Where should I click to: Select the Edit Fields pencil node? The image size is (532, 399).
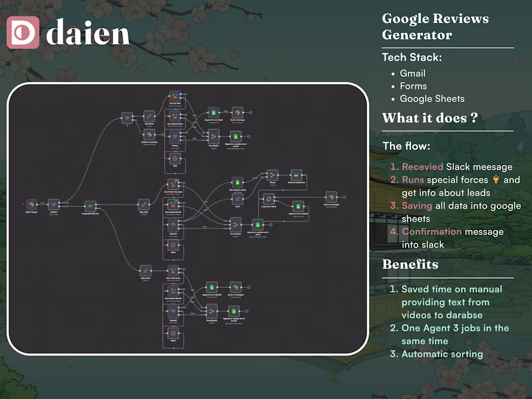pyautogui.click(x=149, y=116)
